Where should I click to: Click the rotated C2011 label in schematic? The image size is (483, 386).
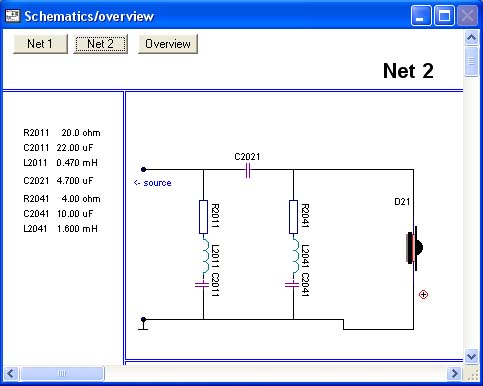215,285
